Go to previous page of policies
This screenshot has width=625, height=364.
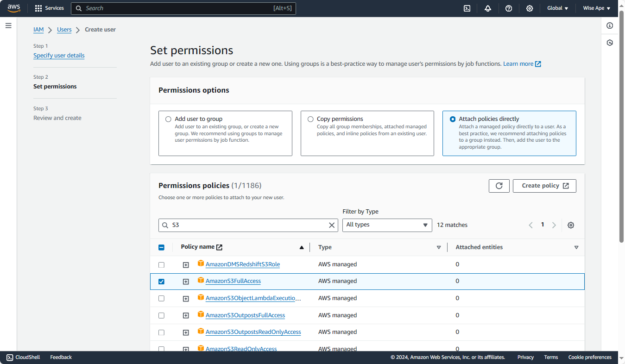(x=531, y=225)
